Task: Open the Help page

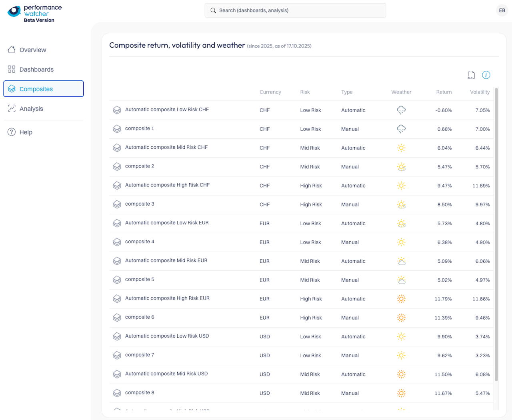Action: click(x=26, y=132)
